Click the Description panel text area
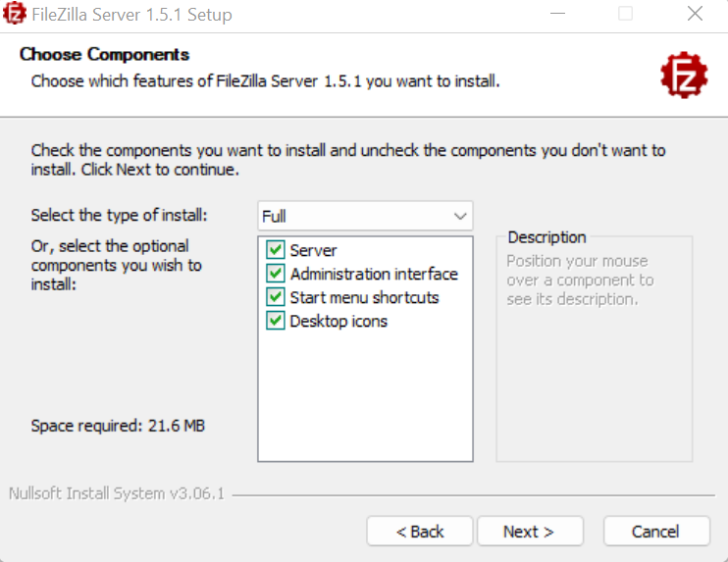The image size is (728, 562). tap(580, 280)
